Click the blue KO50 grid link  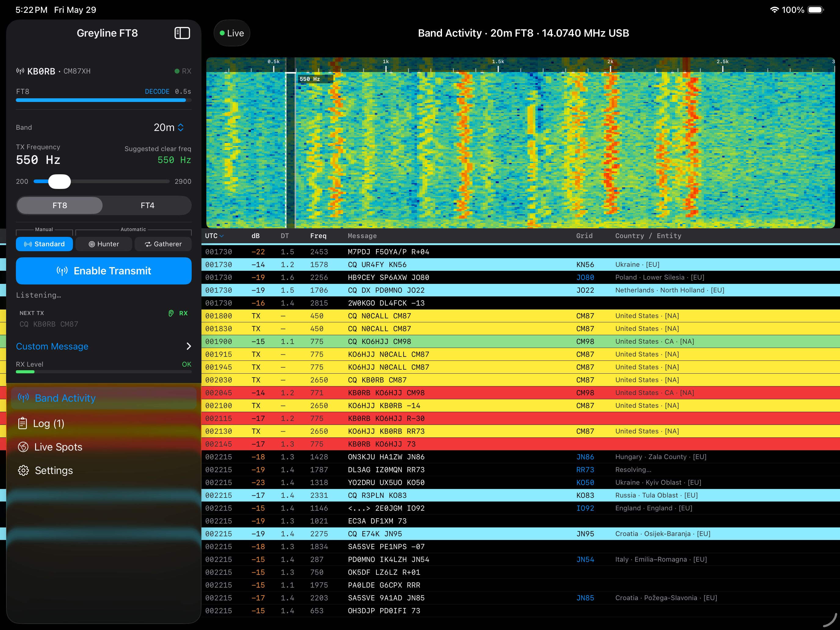pos(585,482)
